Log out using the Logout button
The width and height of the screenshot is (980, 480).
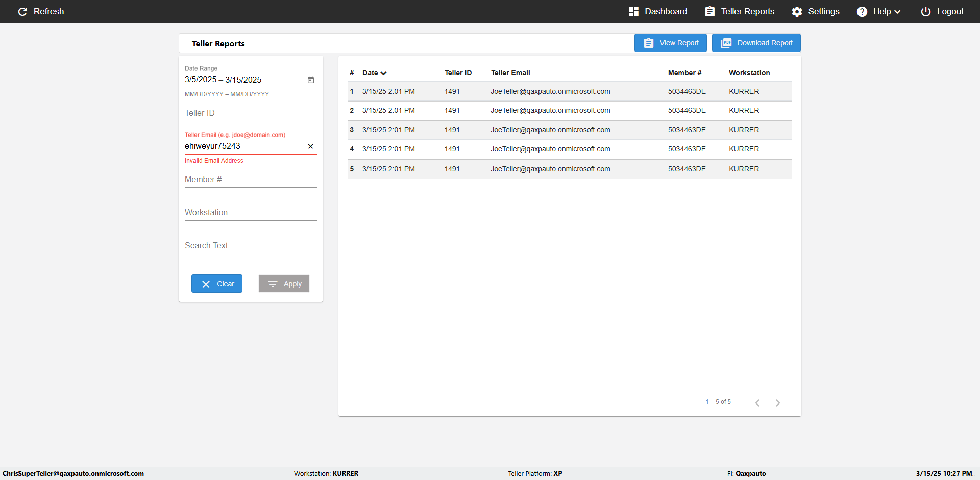click(942, 11)
